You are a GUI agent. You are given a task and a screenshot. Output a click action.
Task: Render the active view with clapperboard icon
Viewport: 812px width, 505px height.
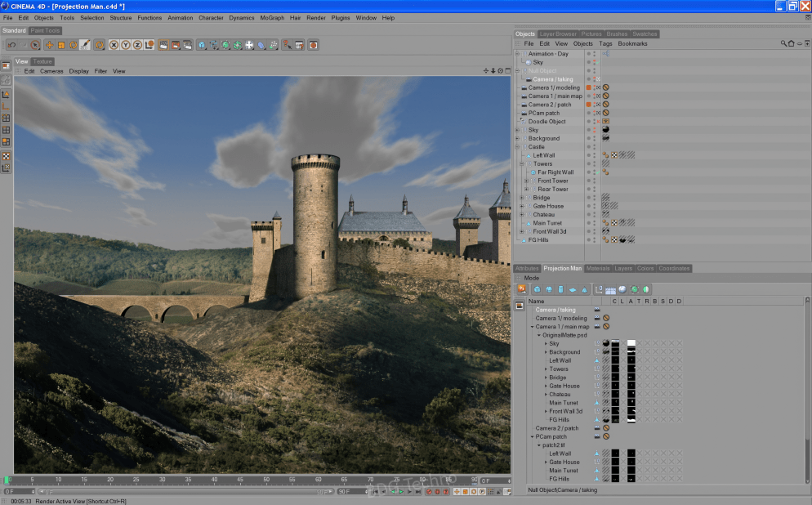click(x=163, y=45)
